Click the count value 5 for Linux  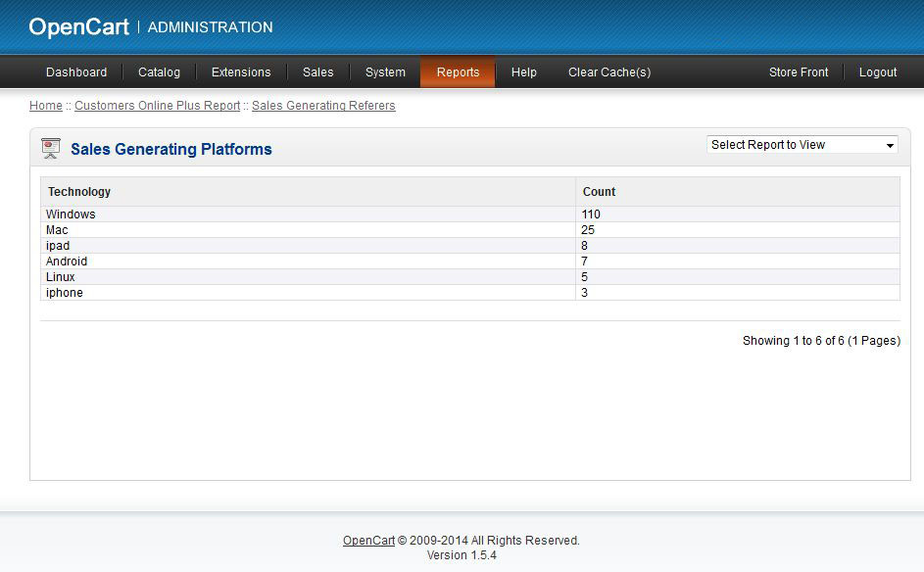point(585,277)
